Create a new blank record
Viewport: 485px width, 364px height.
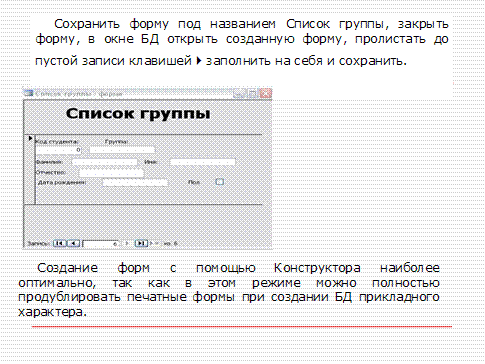(154, 243)
